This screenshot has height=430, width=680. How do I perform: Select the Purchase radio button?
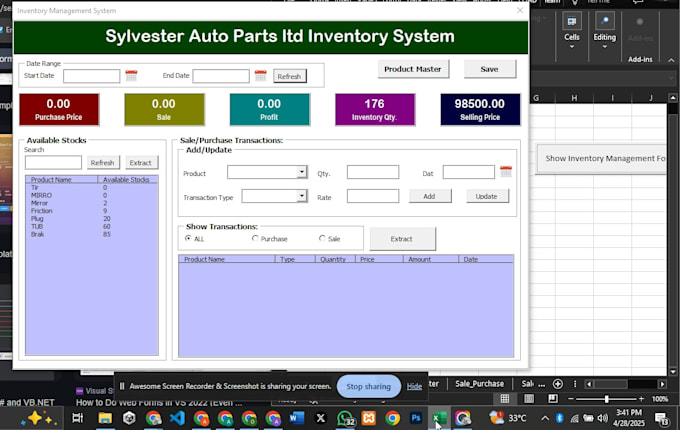point(255,238)
